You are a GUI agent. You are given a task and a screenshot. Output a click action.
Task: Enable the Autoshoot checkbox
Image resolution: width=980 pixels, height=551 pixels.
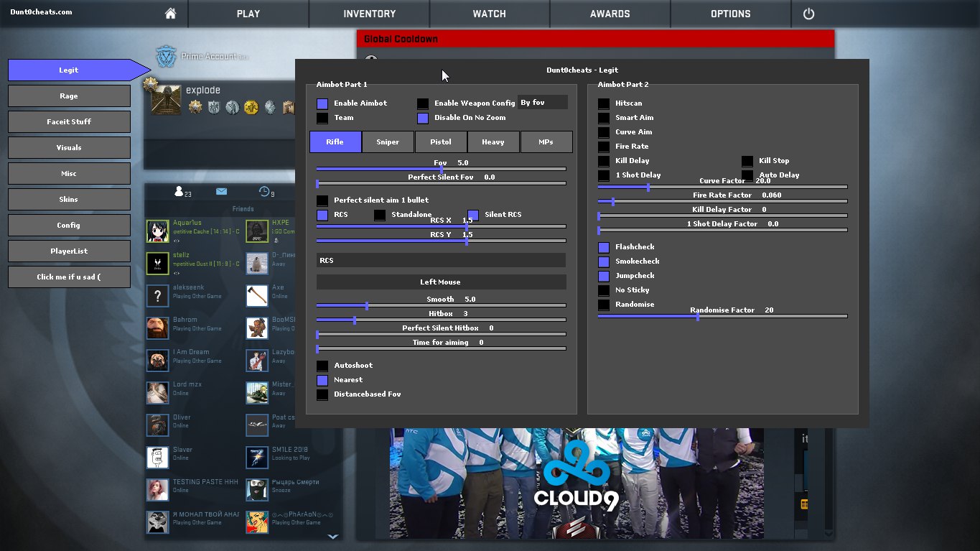[322, 366]
